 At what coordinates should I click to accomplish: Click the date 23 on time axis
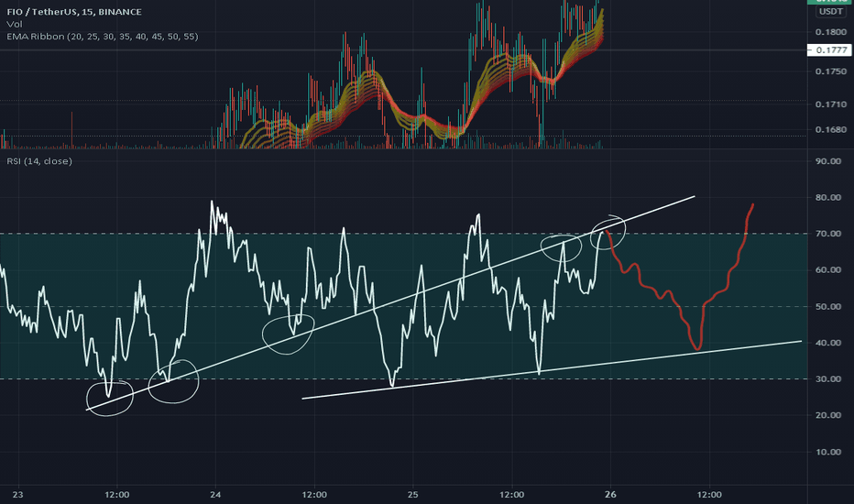[x=18, y=495]
